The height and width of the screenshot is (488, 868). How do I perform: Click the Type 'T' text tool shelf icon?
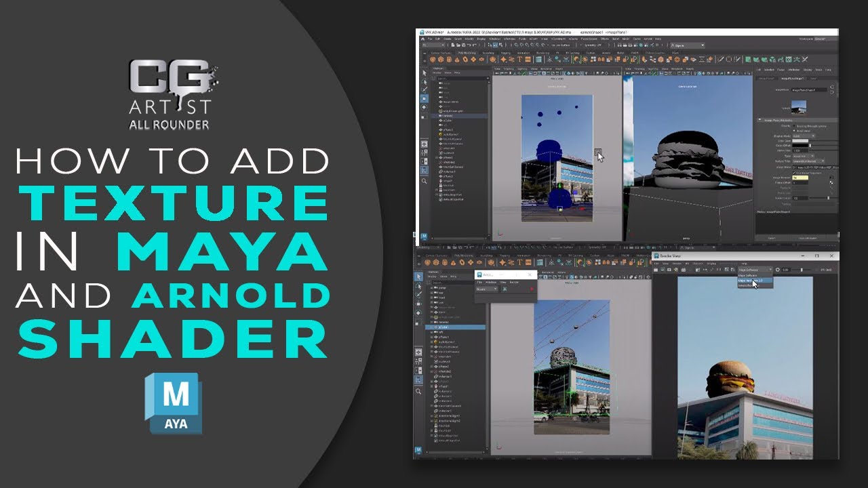click(x=519, y=59)
